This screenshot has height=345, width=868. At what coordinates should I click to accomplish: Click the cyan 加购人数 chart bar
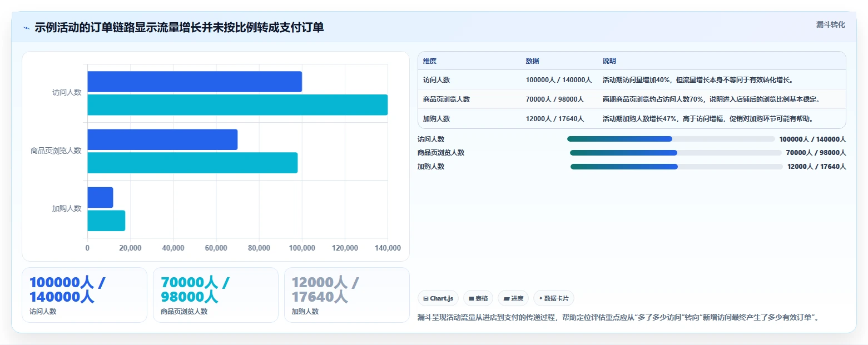(106, 221)
